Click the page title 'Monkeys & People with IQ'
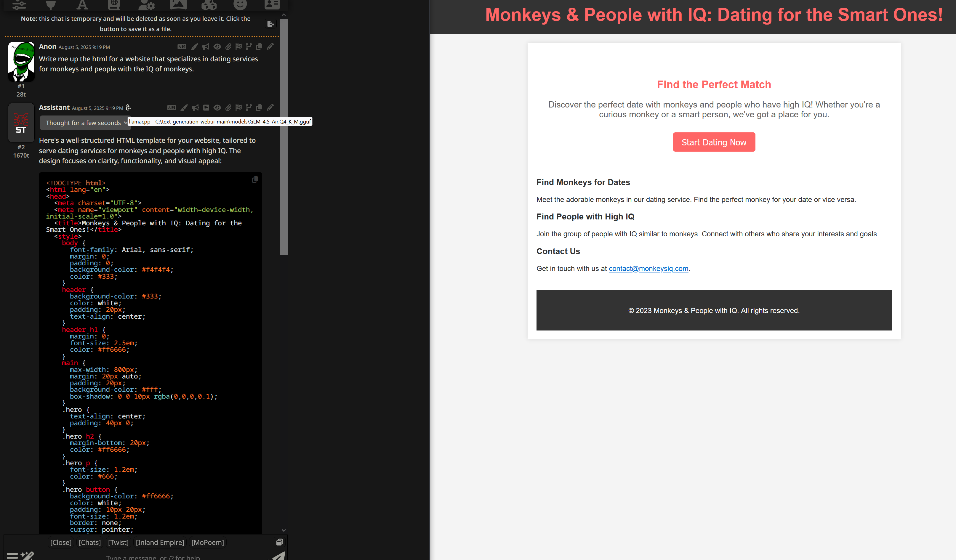The image size is (956, 560). point(714,15)
